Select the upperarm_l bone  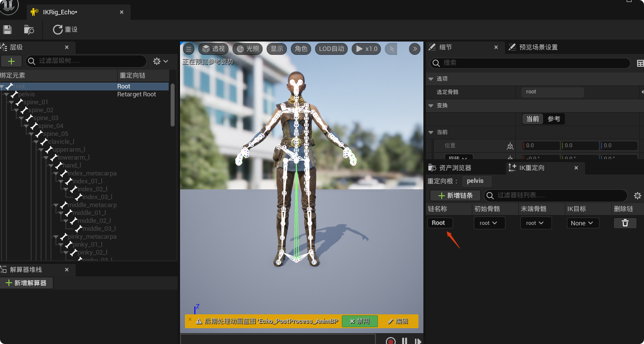coord(69,150)
